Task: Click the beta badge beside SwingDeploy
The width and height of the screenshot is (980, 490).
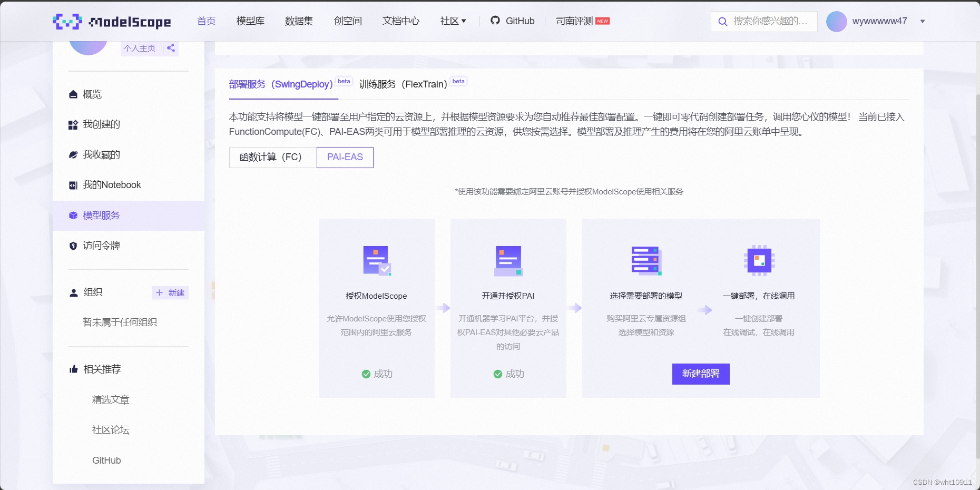Action: (344, 81)
